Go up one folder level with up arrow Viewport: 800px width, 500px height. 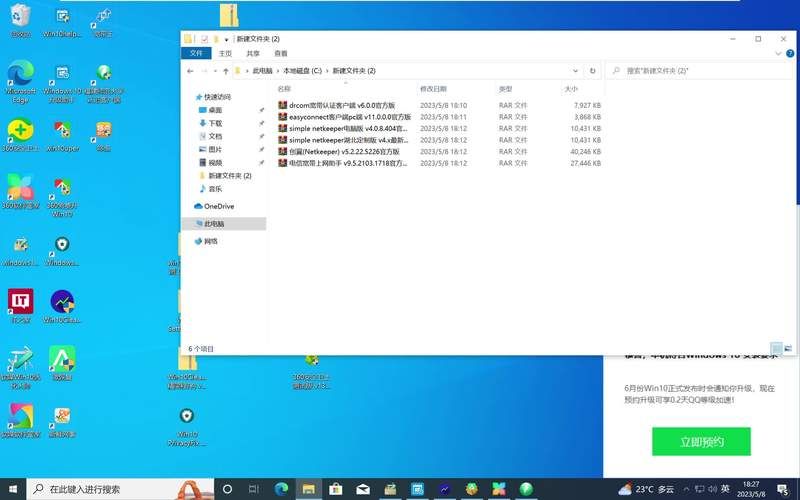[226, 71]
